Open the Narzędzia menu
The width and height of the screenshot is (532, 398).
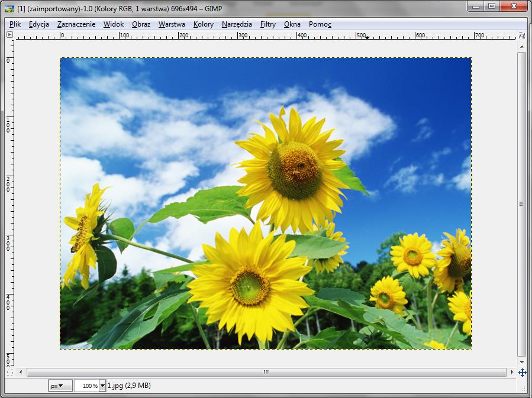click(x=237, y=24)
